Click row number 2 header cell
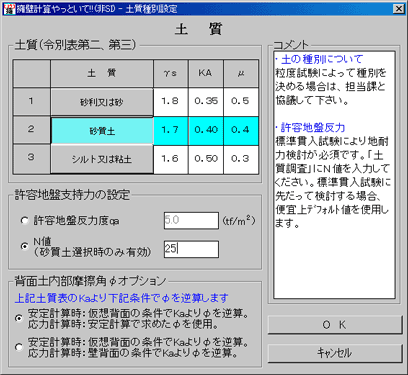408x375 pixels. click(32, 131)
